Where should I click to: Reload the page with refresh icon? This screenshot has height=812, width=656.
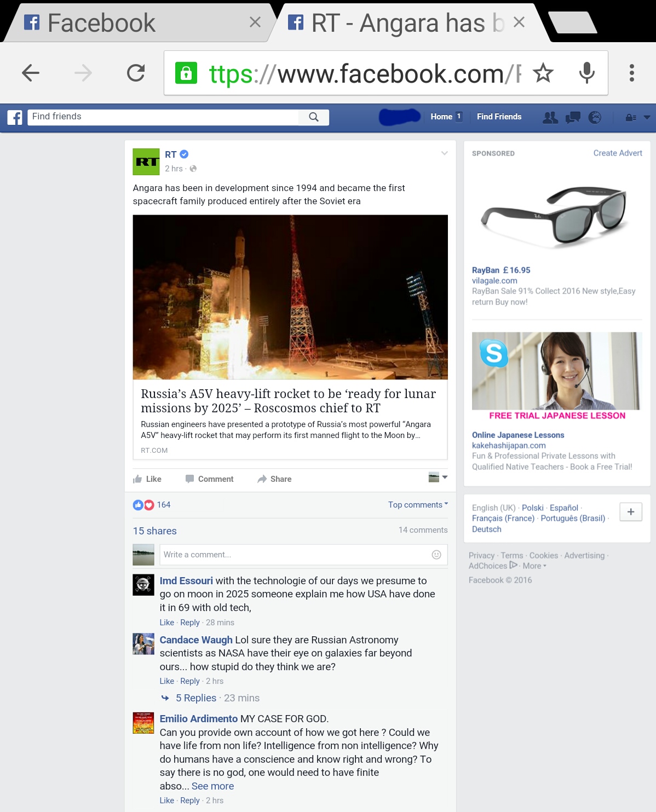136,73
